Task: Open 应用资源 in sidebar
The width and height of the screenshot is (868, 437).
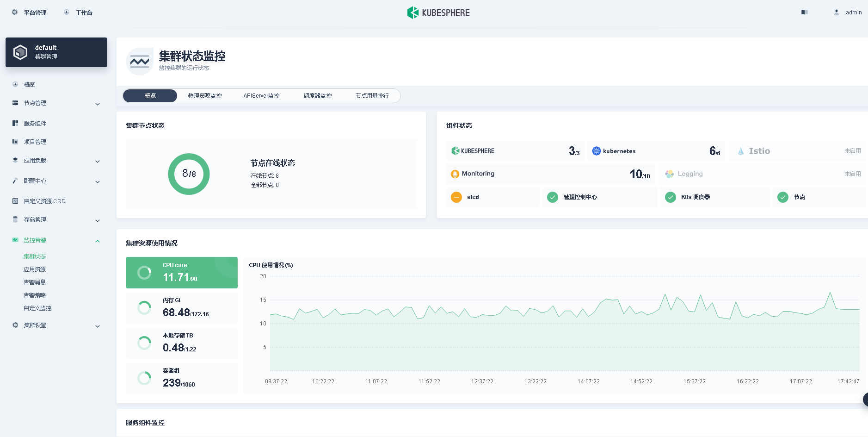Action: click(x=35, y=269)
